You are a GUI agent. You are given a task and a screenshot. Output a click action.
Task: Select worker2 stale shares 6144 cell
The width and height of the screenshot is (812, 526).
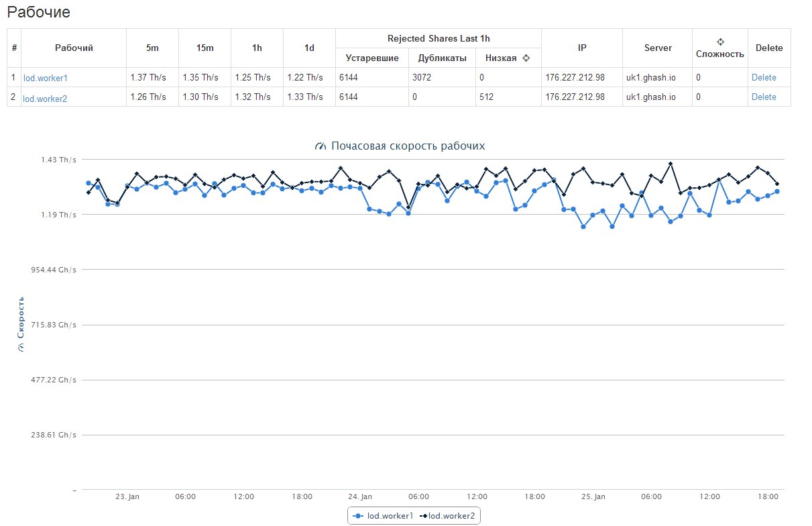372,97
